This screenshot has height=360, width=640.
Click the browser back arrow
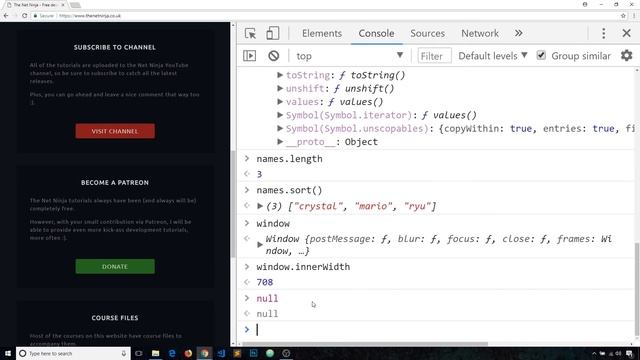pyautogui.click(x=6, y=16)
